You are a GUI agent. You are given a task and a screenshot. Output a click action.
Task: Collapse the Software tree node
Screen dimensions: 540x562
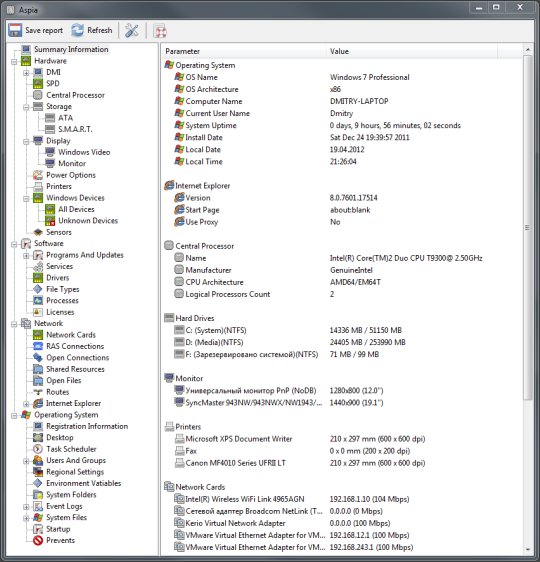coord(14,244)
